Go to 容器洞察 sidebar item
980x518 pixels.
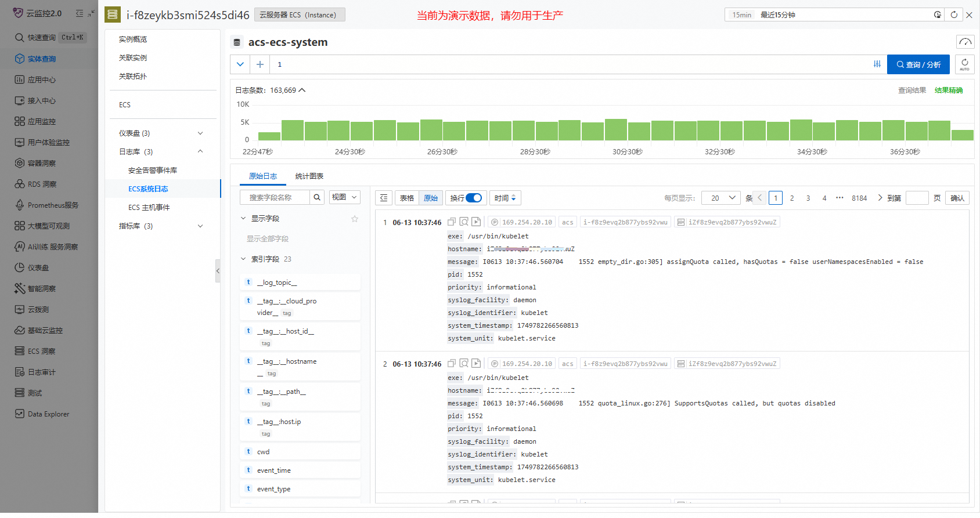(x=36, y=163)
